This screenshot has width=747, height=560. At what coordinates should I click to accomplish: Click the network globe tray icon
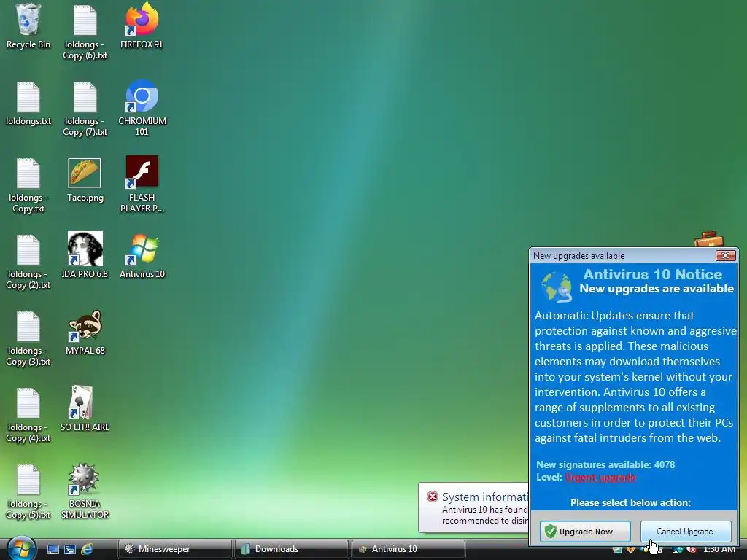pyautogui.click(x=677, y=550)
